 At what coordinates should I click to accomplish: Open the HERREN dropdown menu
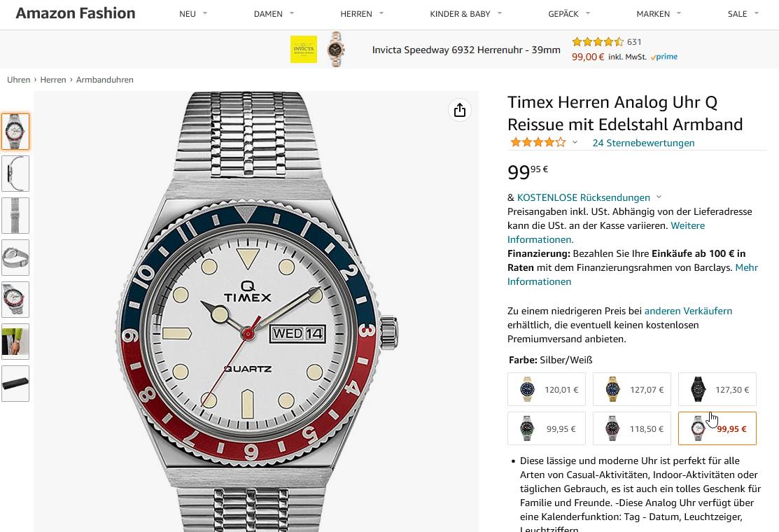pyautogui.click(x=362, y=14)
